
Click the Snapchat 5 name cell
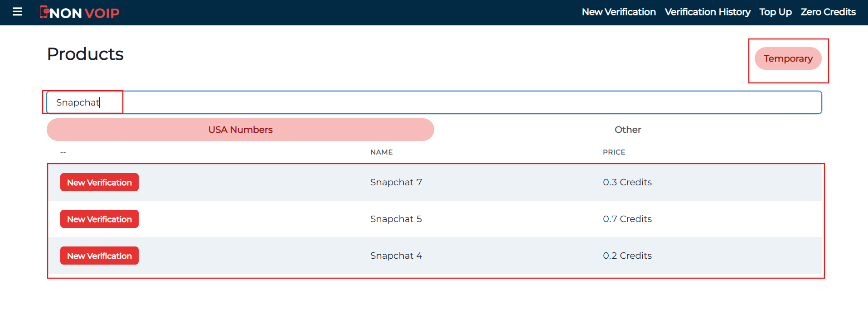[396, 219]
